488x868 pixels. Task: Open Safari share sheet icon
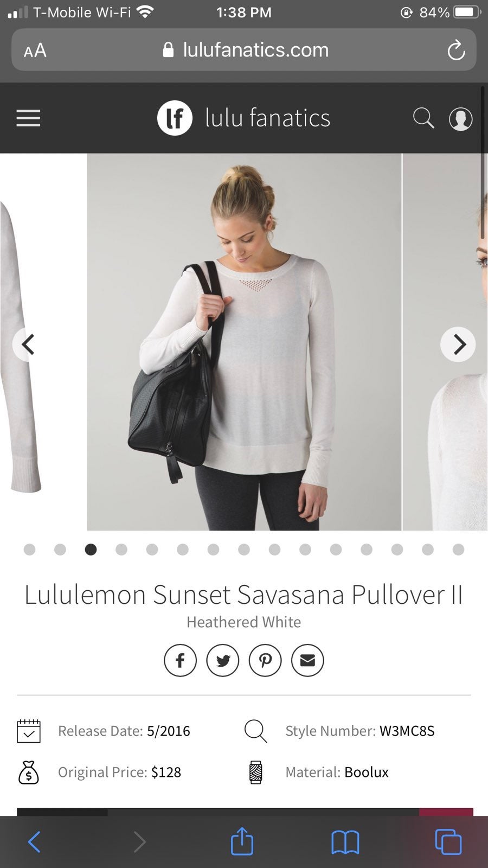[242, 841]
